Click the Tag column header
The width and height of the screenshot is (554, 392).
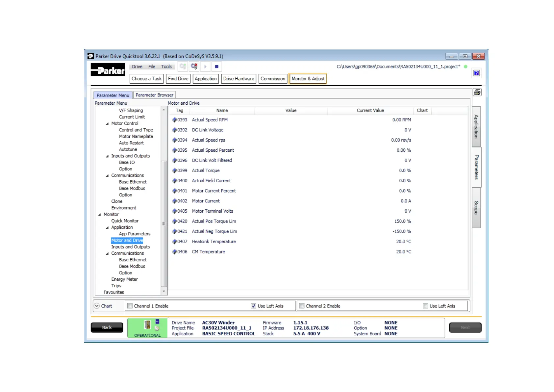click(179, 111)
